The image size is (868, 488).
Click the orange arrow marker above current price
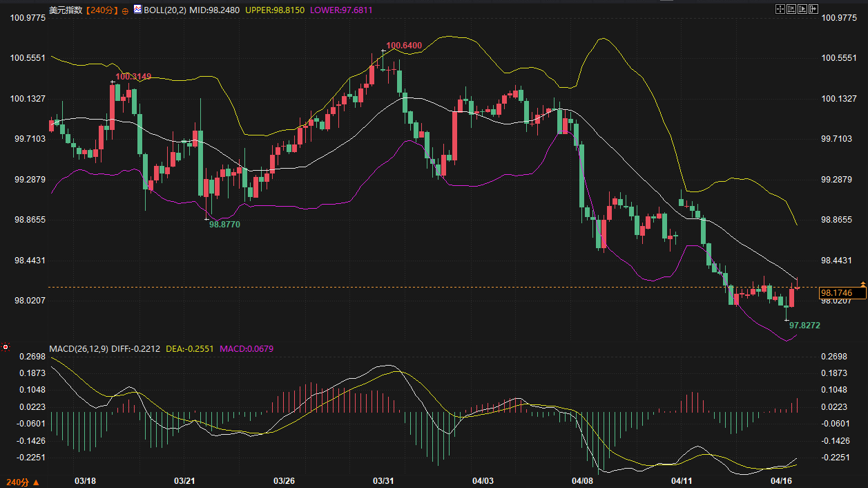click(863, 284)
